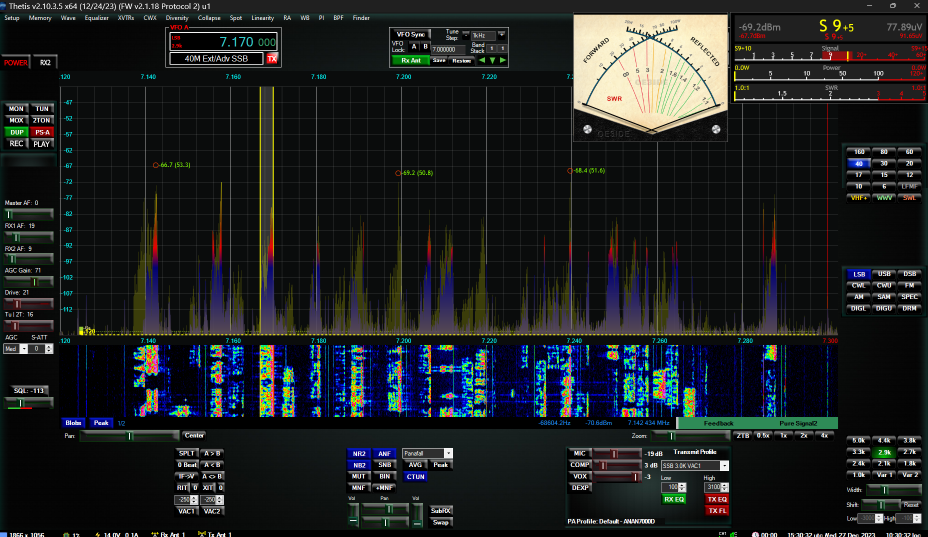Viewport: 928px width, 537px height.
Task: Click the +MNF add notch button
Action: coord(385,488)
